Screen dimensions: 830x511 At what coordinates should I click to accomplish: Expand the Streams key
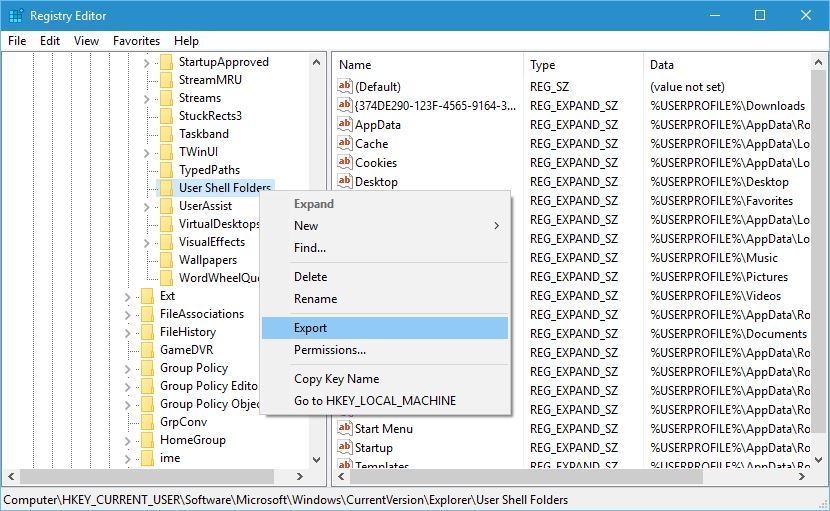[147, 99]
